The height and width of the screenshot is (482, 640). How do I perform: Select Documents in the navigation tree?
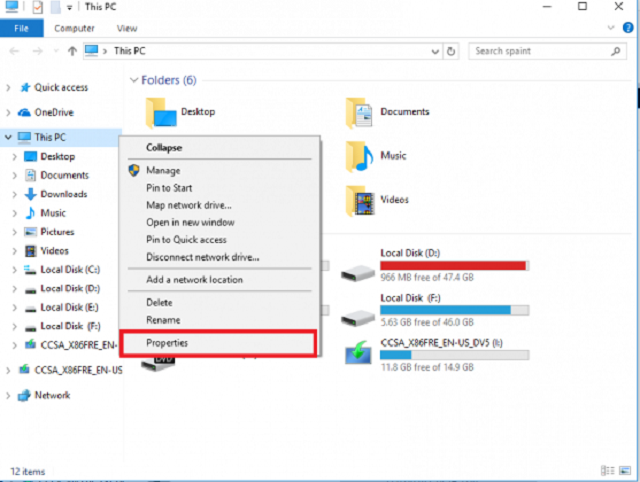[64, 175]
